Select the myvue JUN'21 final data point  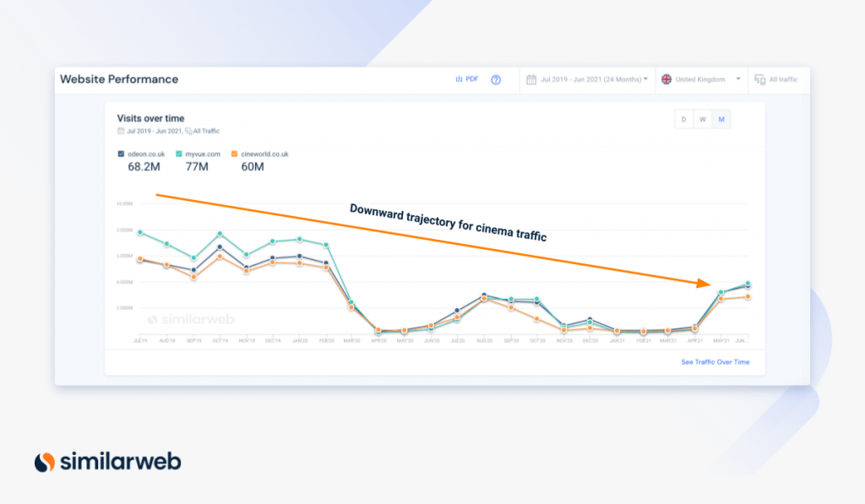click(748, 284)
